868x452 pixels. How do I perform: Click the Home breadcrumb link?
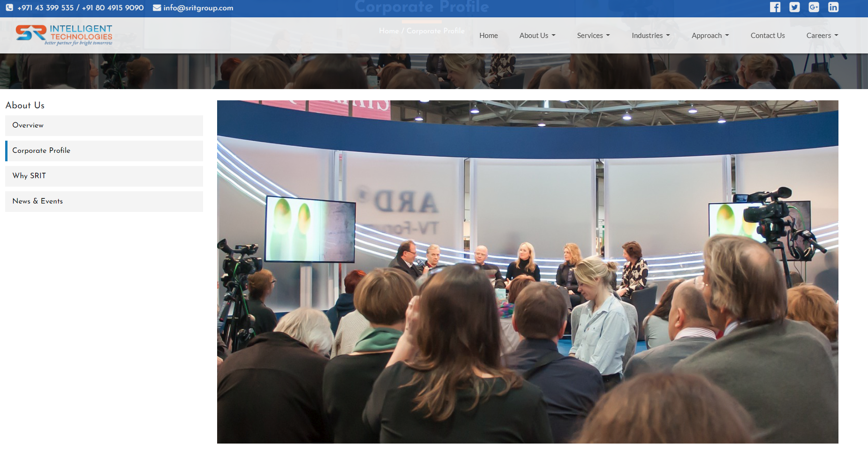tap(389, 31)
